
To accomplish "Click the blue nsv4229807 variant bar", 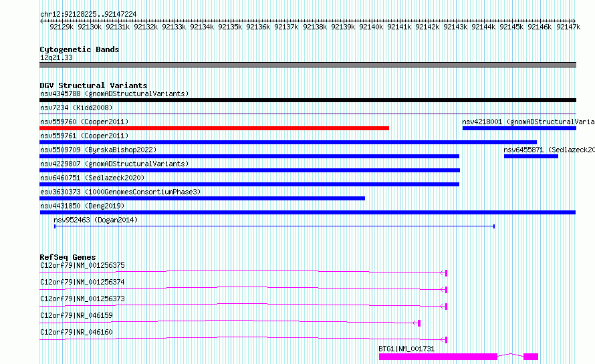I will pos(249,170).
